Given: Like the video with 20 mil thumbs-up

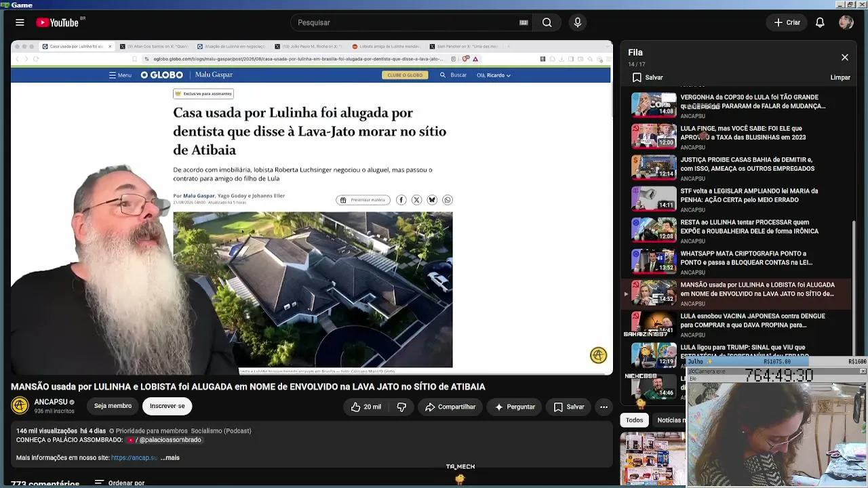Looking at the screenshot, I should [366, 407].
